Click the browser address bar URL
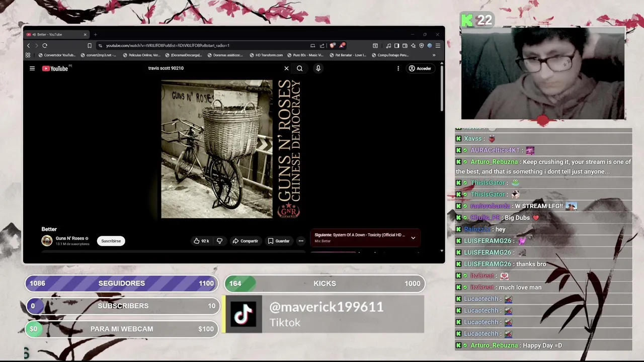This screenshot has height=362, width=644. click(168, 46)
